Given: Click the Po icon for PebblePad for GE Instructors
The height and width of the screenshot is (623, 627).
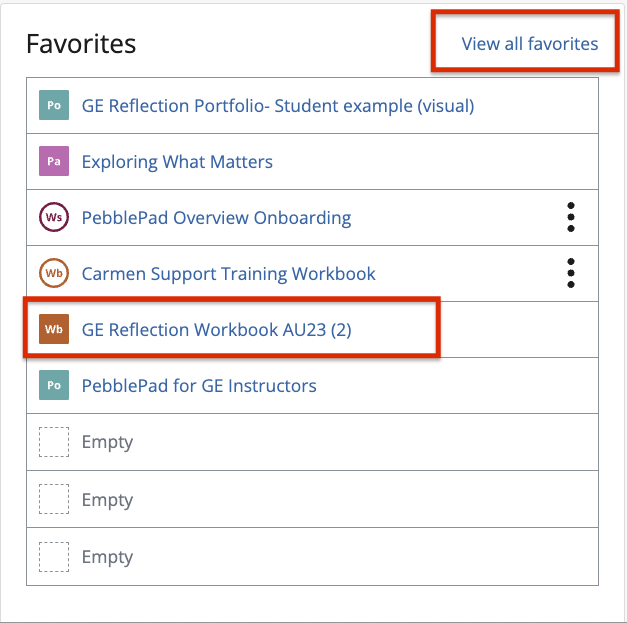Looking at the screenshot, I should pyautogui.click(x=54, y=385).
